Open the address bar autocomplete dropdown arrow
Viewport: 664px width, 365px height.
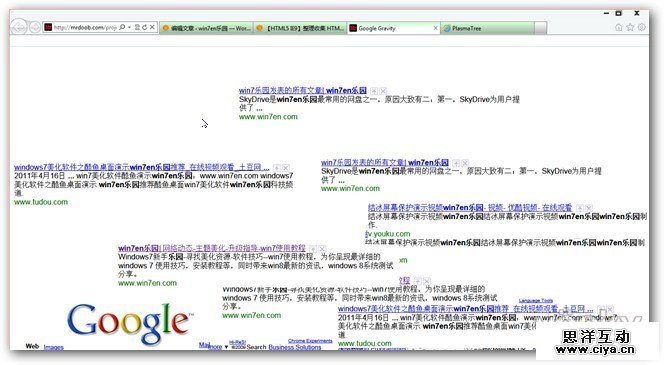point(129,28)
